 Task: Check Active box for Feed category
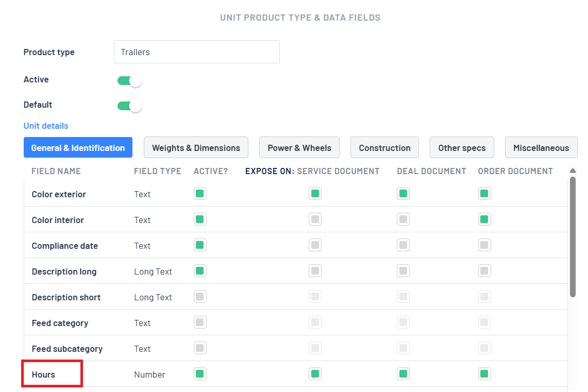[200, 322]
